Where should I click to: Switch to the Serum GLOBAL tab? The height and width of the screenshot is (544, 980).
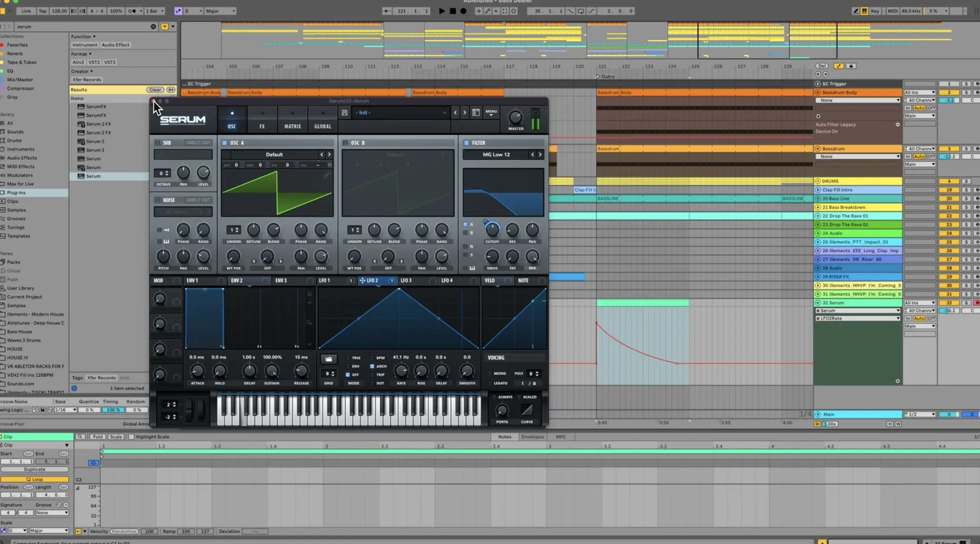pyautogui.click(x=323, y=119)
